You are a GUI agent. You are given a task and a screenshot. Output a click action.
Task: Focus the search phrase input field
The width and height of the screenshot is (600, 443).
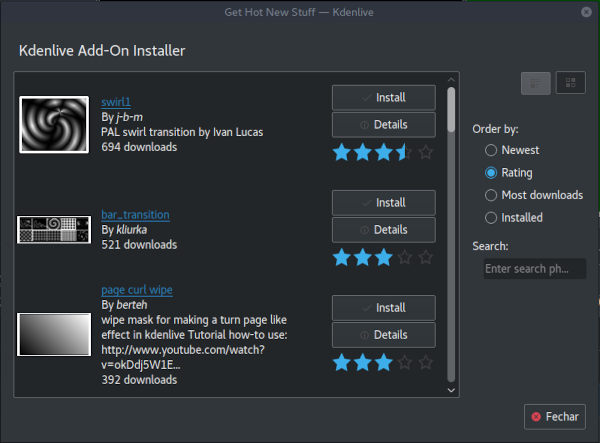click(x=535, y=269)
